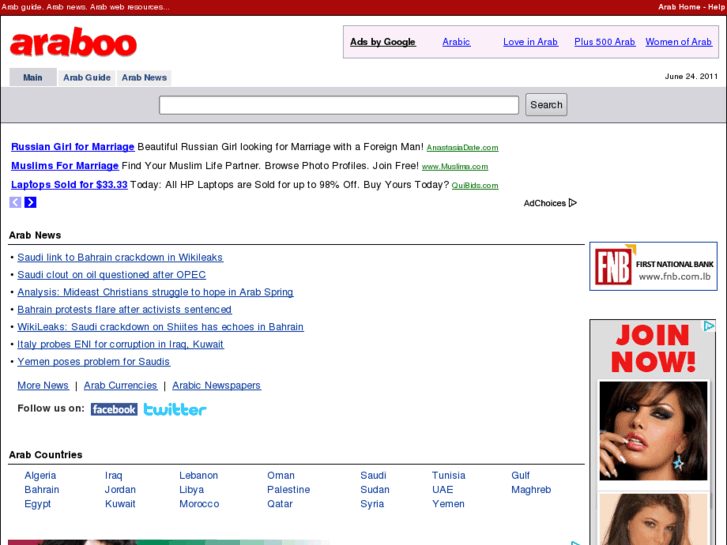Select Libya country link
Screen dimensions: 727x545
click(191, 490)
